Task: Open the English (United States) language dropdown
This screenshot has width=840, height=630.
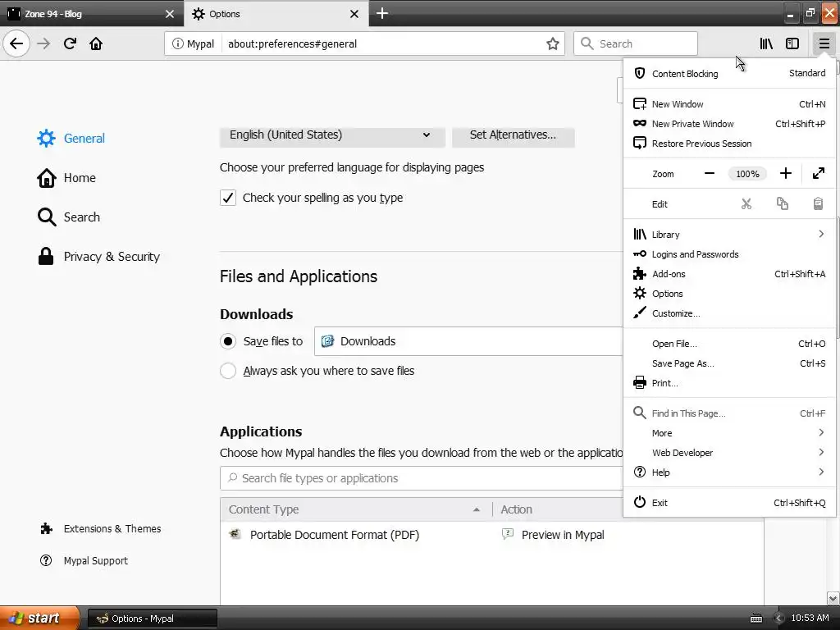Action: pos(332,135)
